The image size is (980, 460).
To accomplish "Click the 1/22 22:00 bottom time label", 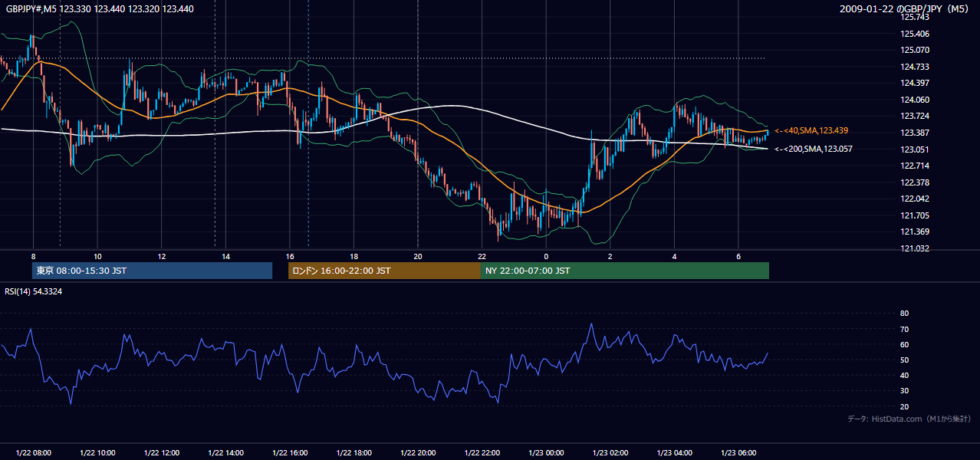I will click(x=482, y=453).
